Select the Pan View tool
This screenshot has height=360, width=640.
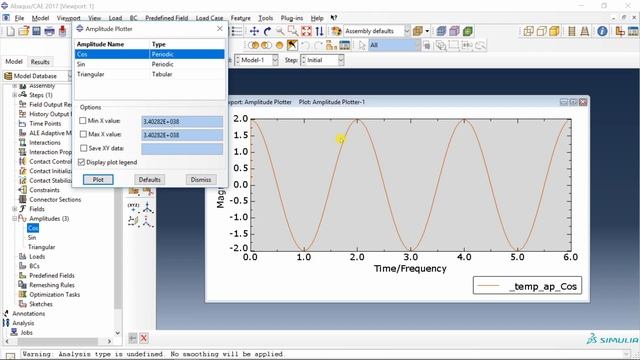coord(254,31)
